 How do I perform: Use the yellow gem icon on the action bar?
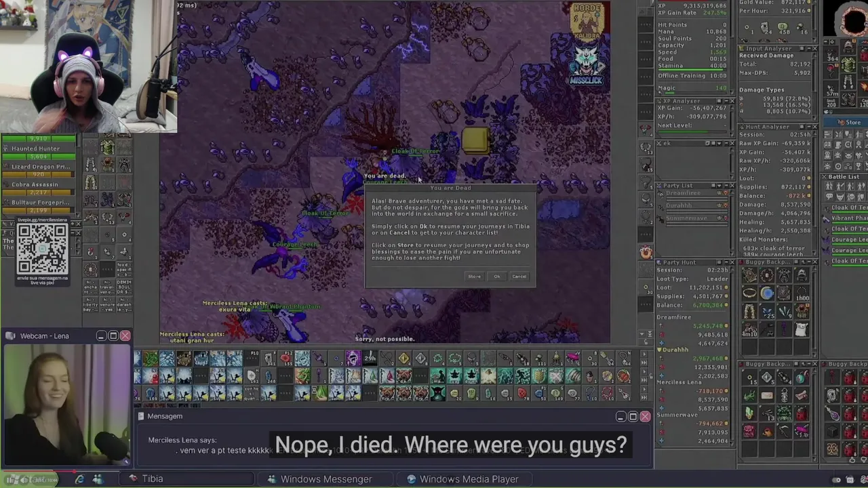(x=403, y=359)
